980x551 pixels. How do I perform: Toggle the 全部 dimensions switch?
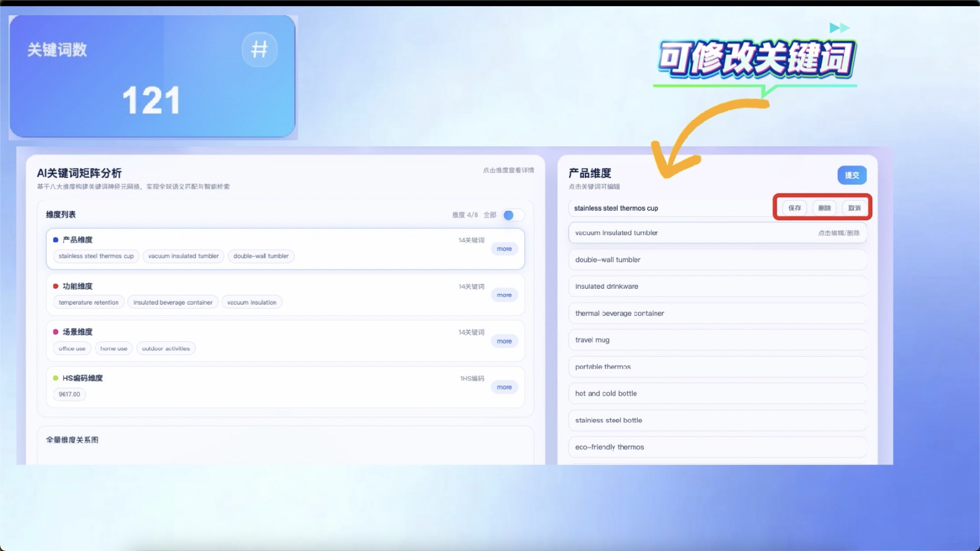point(513,215)
